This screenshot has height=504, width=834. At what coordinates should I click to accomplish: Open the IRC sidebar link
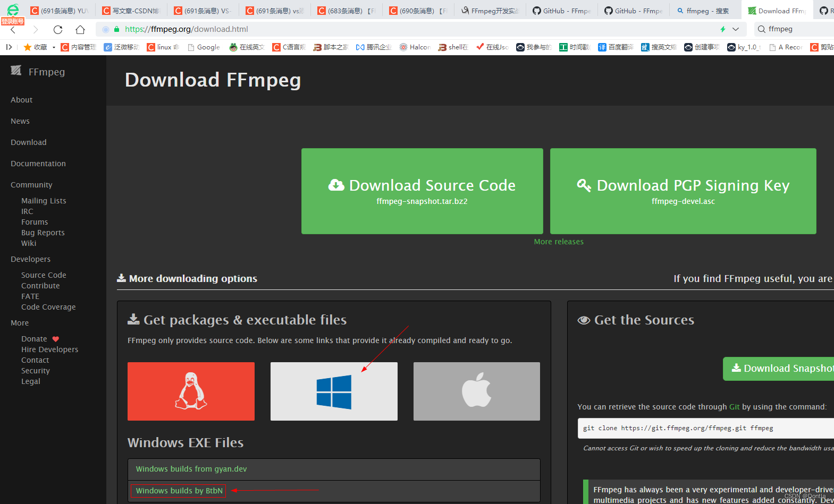pos(27,211)
